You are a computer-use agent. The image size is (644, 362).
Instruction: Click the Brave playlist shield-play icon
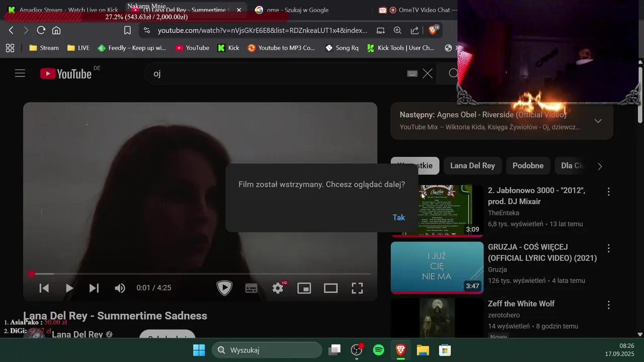(224, 288)
